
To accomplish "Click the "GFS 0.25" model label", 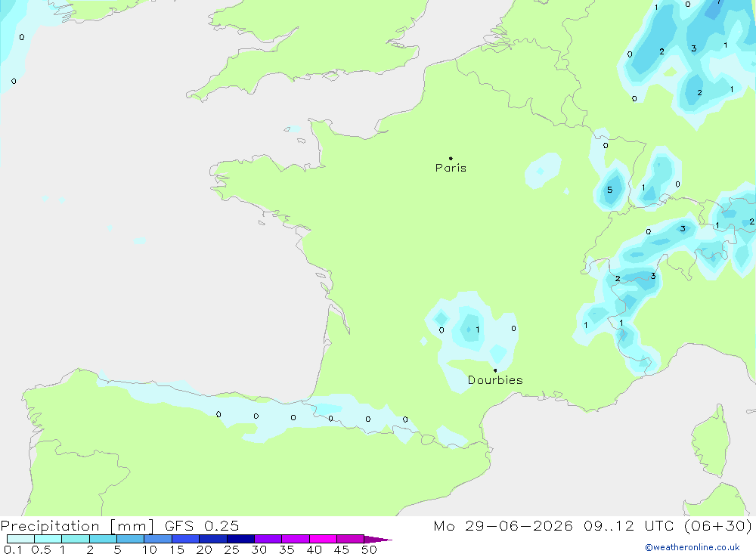I will (x=202, y=525).
